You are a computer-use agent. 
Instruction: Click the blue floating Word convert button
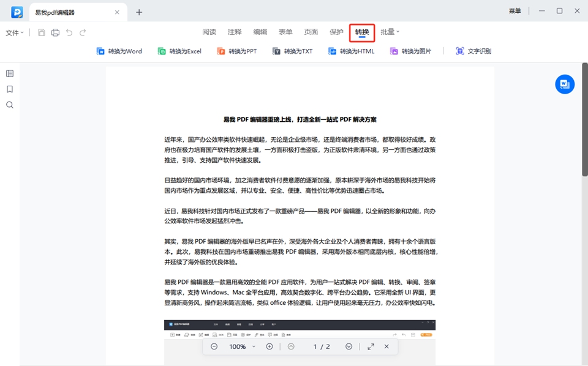click(x=565, y=84)
